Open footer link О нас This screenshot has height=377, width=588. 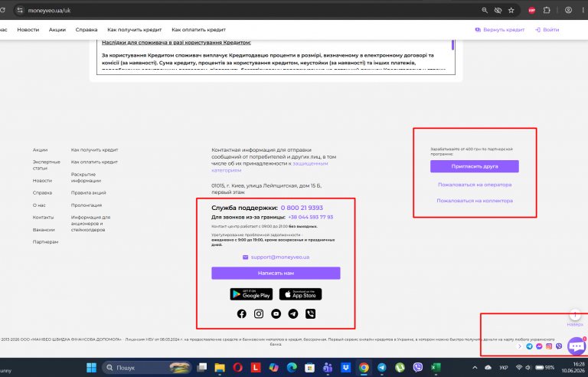tap(39, 205)
